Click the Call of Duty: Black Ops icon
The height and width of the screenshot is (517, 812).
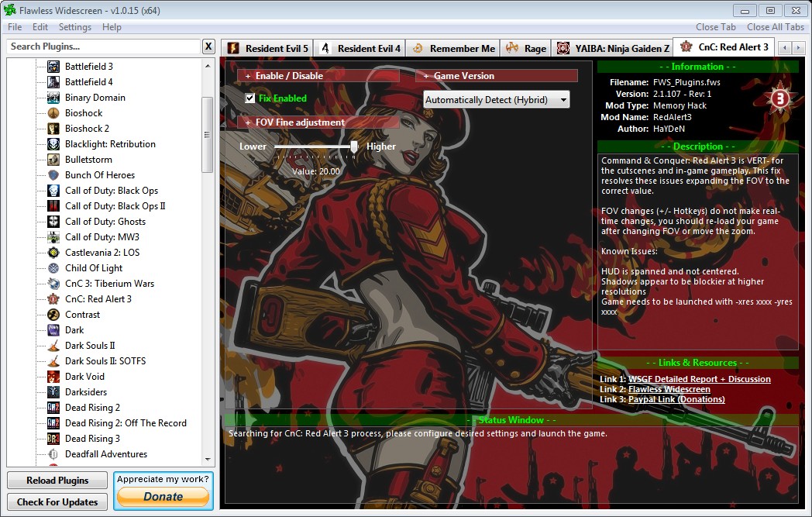click(53, 191)
